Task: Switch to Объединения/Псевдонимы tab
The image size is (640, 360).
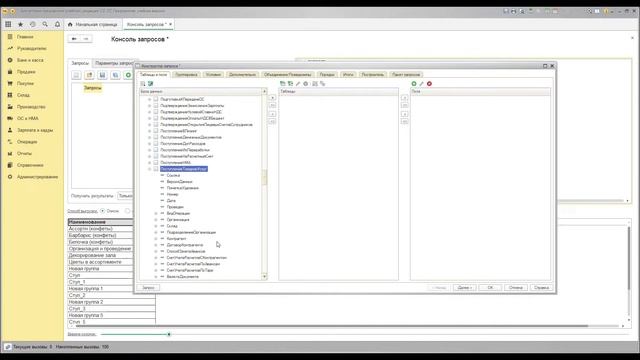Action: tap(287, 75)
